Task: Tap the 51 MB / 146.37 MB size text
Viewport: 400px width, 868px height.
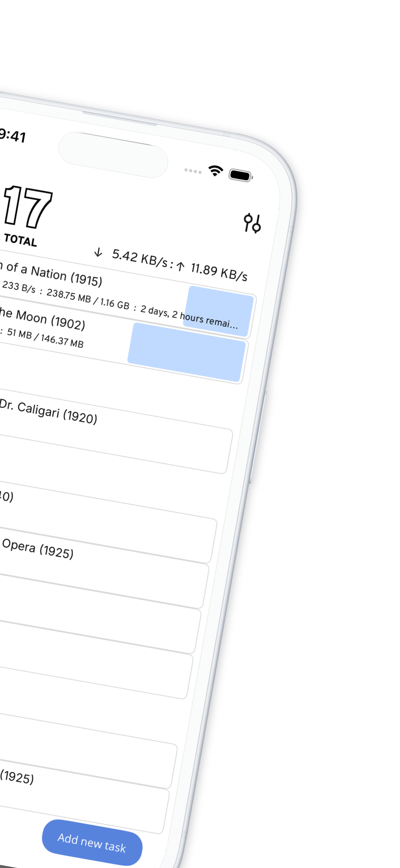Action: [x=45, y=338]
